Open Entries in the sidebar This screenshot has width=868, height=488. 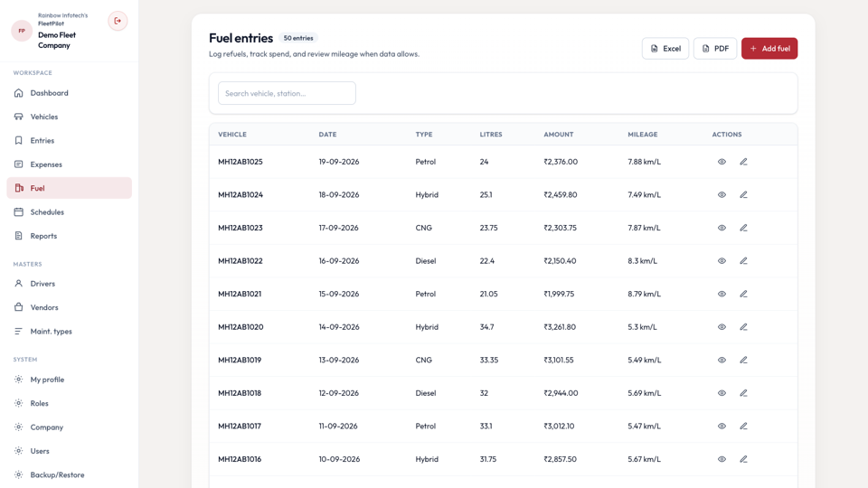pyautogui.click(x=70, y=141)
